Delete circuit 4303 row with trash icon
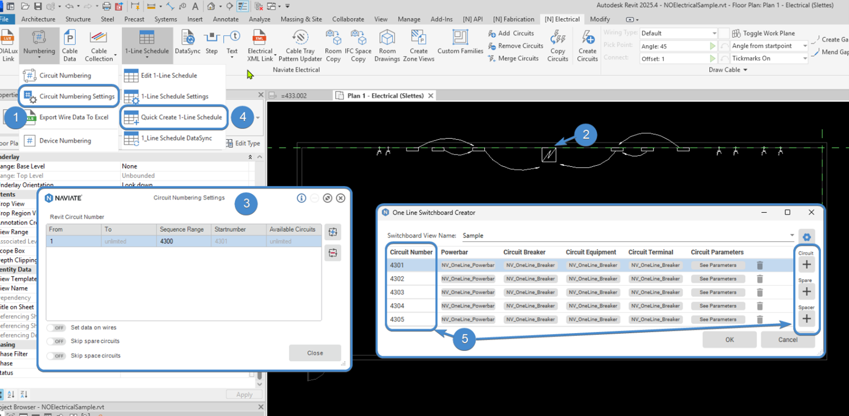Image resolution: width=849 pixels, height=416 pixels. point(760,292)
